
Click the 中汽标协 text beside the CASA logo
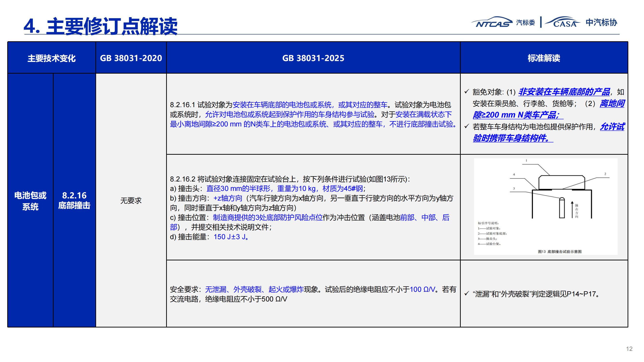(601, 22)
